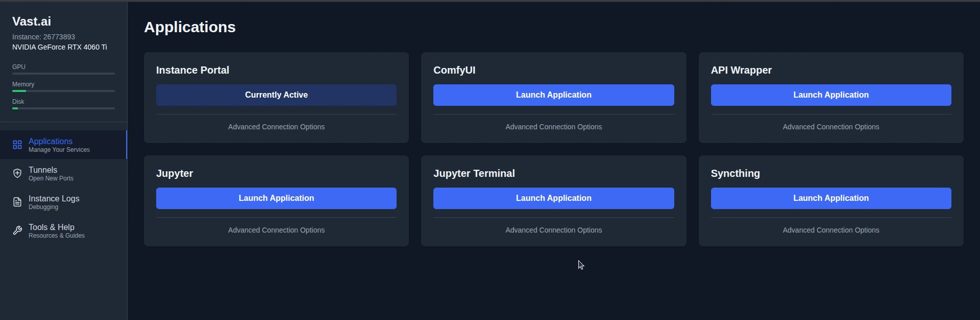
Task: Launch the Jupyter Terminal application
Action: coord(553,198)
